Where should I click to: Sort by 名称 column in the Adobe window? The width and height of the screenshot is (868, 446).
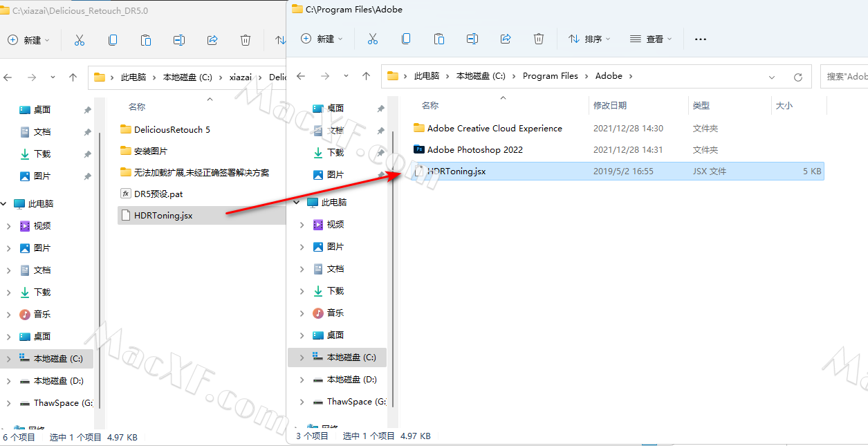430,106
